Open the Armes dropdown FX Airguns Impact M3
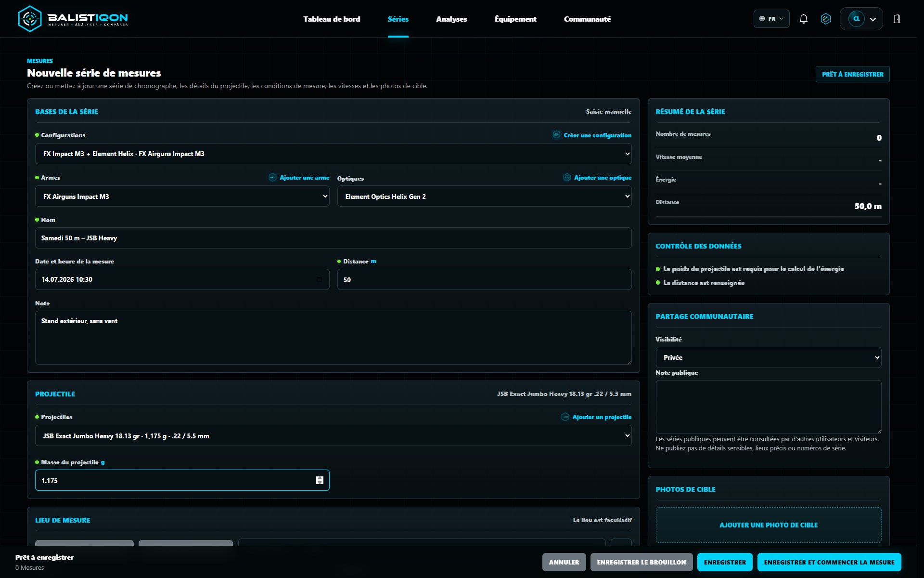The height and width of the screenshot is (578, 924). click(182, 196)
